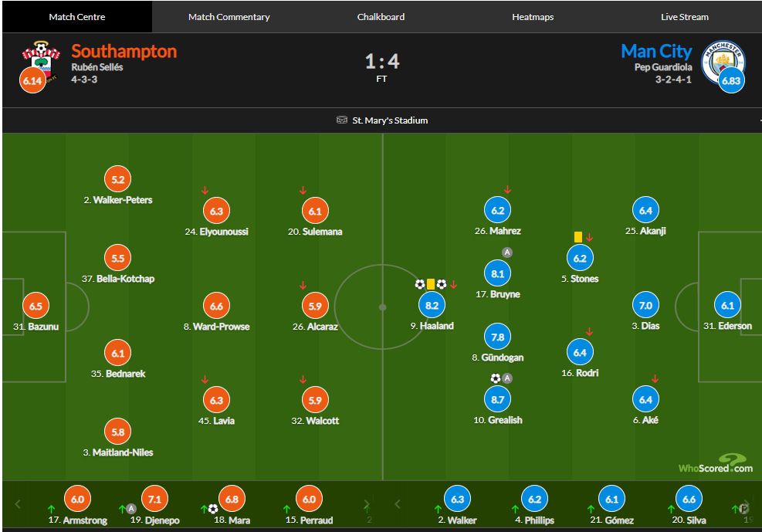
Task: Click the goal ball icon above Grealish
Action: (x=496, y=378)
